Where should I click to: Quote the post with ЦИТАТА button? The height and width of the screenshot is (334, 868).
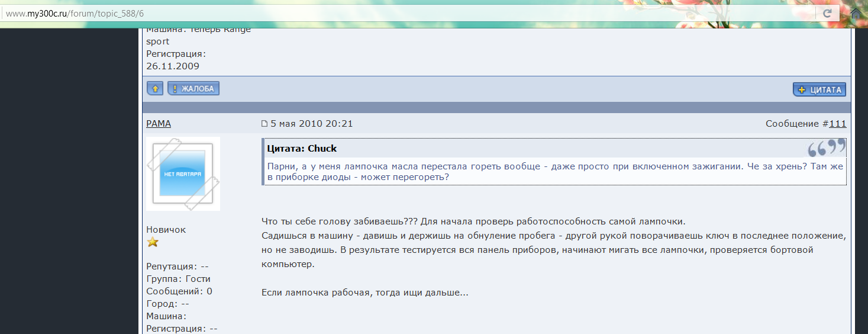click(819, 89)
